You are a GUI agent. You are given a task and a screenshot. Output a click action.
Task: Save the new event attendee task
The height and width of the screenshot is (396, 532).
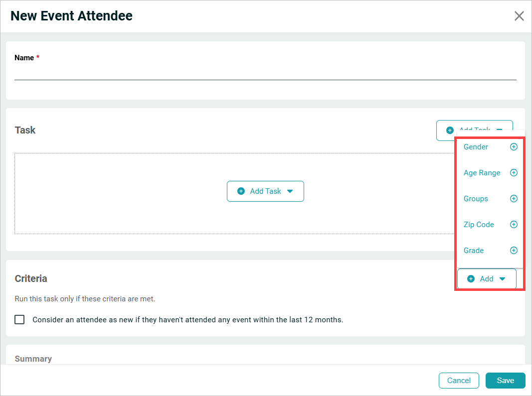pos(505,381)
